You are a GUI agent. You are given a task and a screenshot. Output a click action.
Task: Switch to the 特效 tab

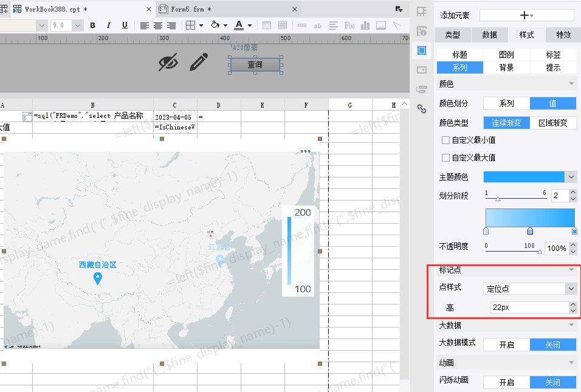click(x=563, y=35)
